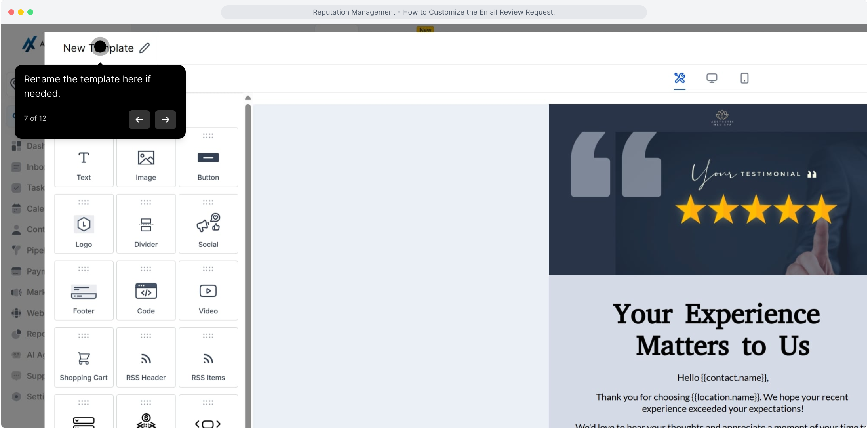The image size is (868, 428).
Task: Select the Logo block element
Action: coord(84,224)
